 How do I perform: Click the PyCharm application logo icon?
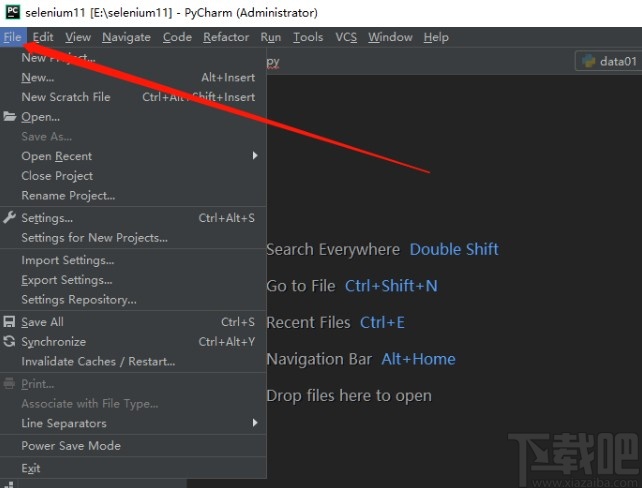(x=12, y=12)
